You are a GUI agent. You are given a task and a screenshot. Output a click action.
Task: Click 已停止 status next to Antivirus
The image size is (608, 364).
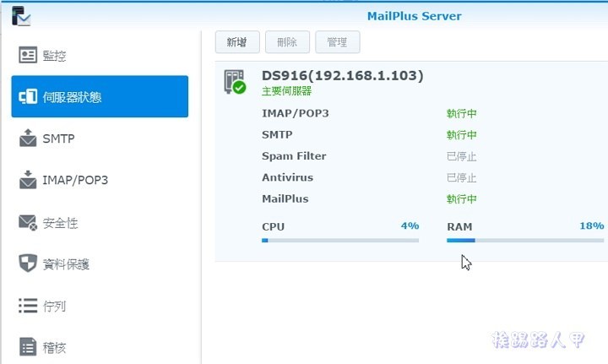[461, 177]
